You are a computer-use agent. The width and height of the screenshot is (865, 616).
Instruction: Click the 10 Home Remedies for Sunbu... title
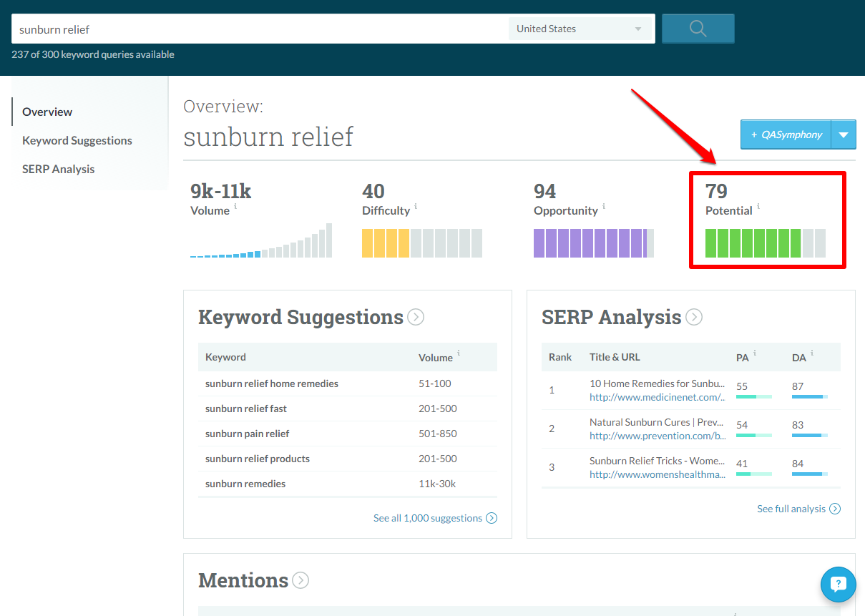(x=658, y=383)
